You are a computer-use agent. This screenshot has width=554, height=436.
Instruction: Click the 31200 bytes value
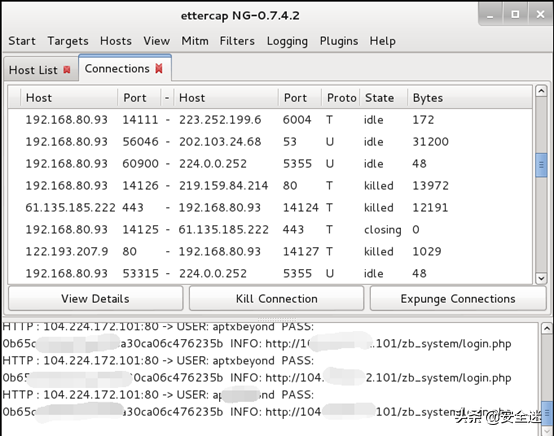[430, 142]
